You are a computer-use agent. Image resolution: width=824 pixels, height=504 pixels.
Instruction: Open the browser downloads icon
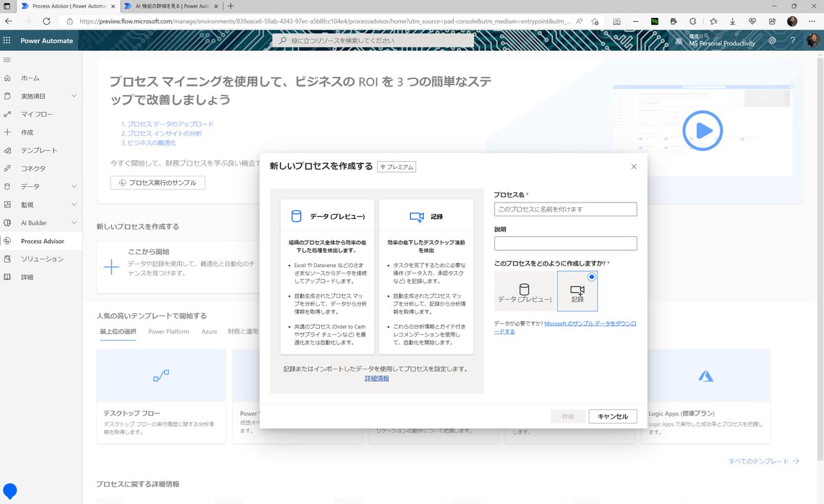click(x=733, y=21)
